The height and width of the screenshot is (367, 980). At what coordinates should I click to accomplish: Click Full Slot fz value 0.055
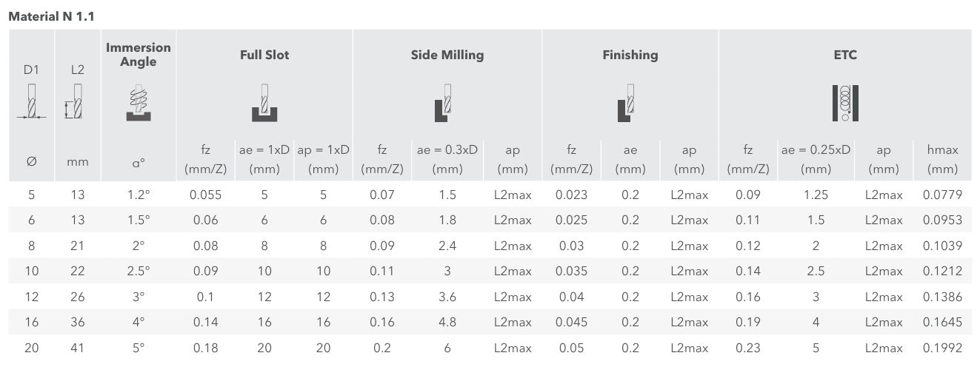[205, 195]
